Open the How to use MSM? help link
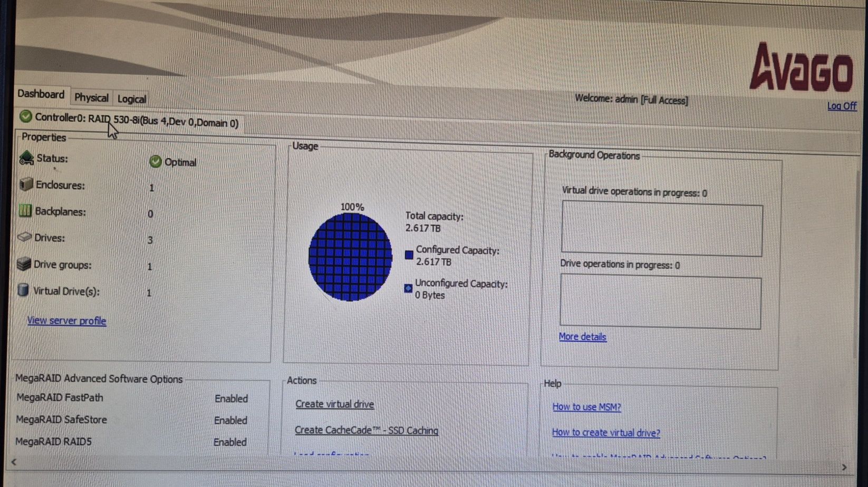 pyautogui.click(x=586, y=407)
